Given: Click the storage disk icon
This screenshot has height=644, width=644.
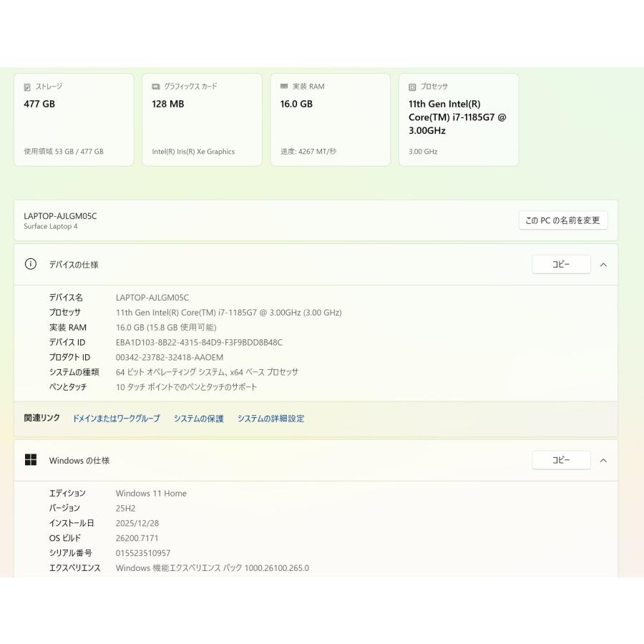Looking at the screenshot, I should tap(27, 87).
